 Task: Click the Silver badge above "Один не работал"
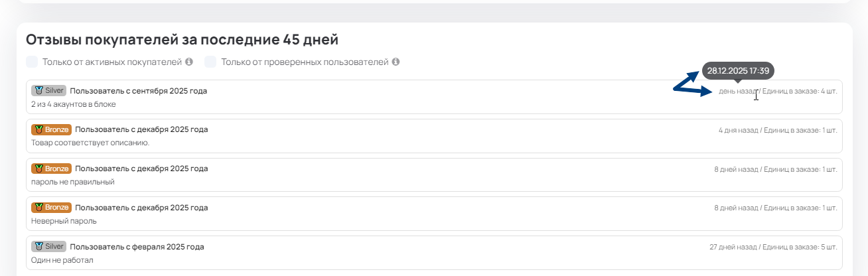coord(48,247)
